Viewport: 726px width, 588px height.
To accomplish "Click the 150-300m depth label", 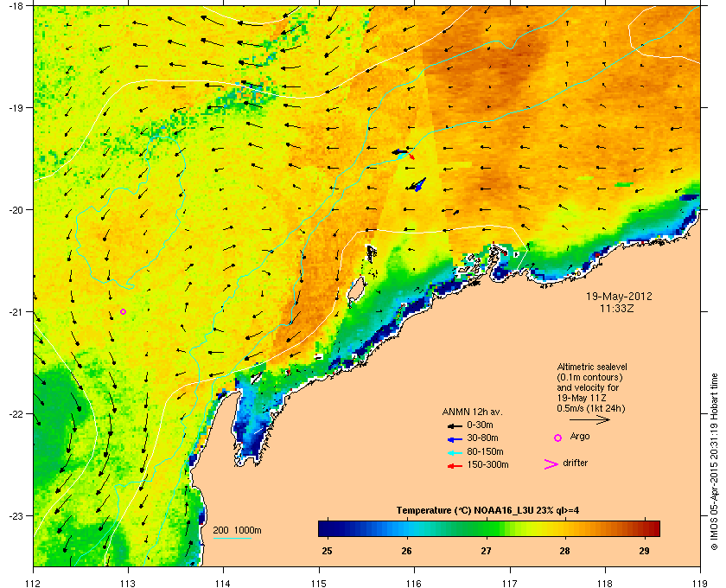I will point(487,464).
